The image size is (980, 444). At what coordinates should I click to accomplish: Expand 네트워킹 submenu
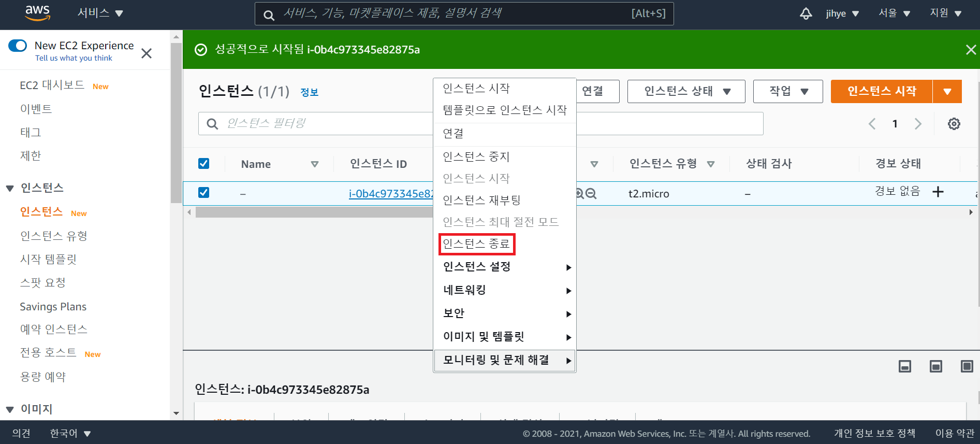[505, 290]
